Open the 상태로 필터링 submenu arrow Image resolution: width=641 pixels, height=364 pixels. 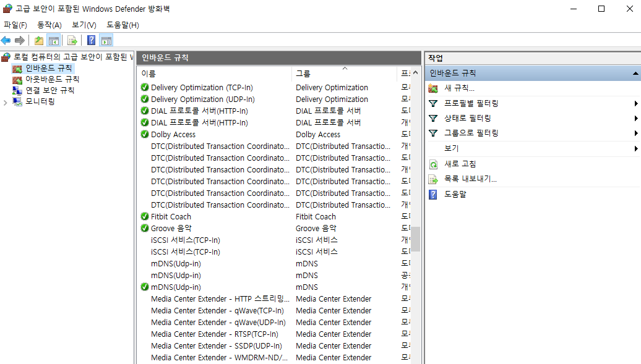pyautogui.click(x=635, y=119)
